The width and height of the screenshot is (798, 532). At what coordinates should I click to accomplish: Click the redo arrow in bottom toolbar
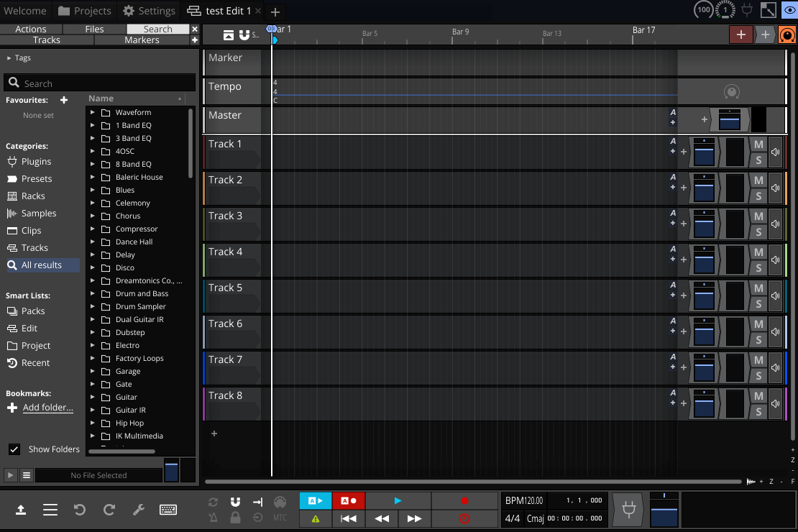(109, 510)
